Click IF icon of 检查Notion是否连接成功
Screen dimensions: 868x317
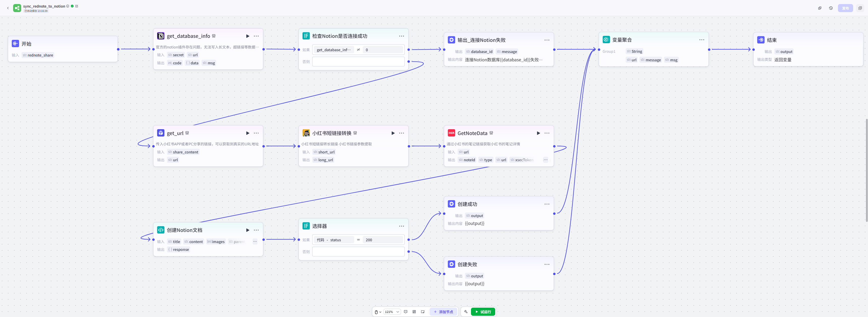306,36
